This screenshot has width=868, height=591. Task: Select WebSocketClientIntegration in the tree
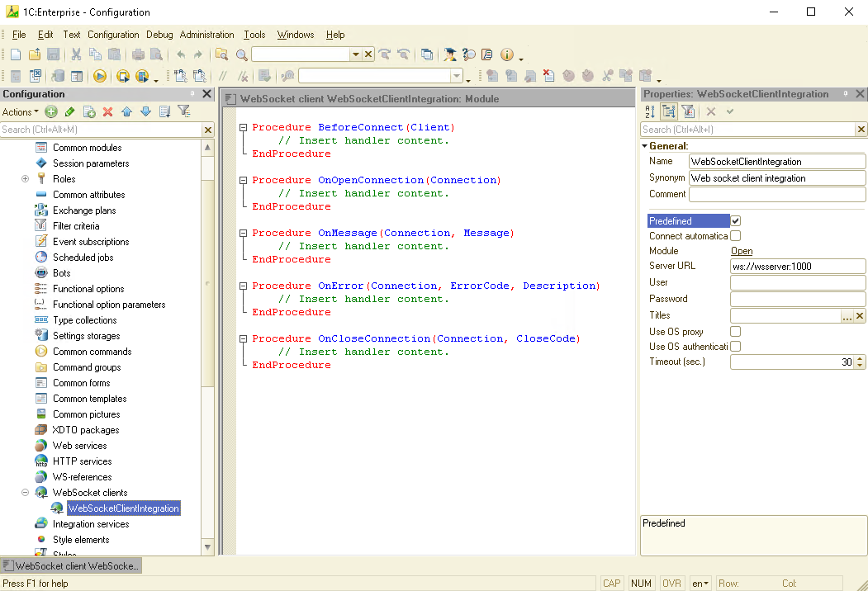pos(123,508)
